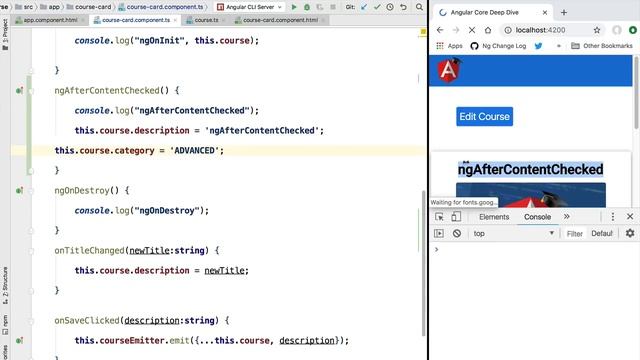Open the Angular CLI Server run configuration dropdown

[x=250, y=7]
